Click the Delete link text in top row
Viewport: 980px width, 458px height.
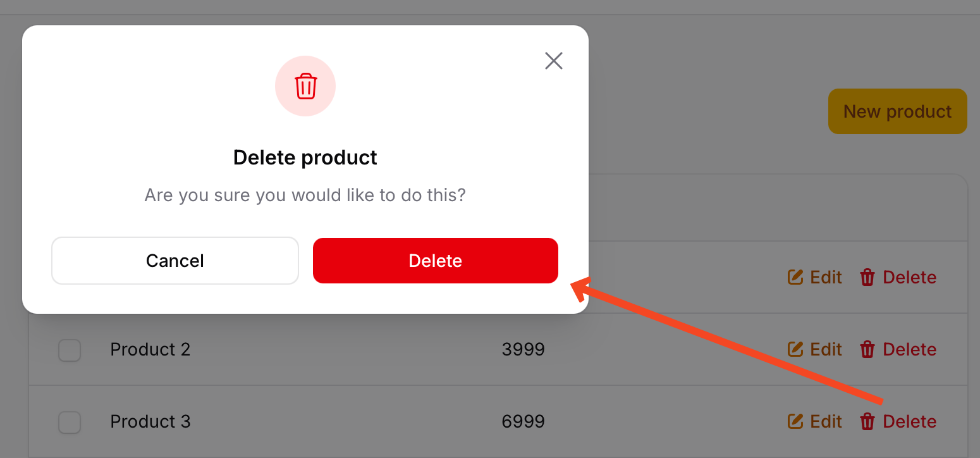pos(910,277)
